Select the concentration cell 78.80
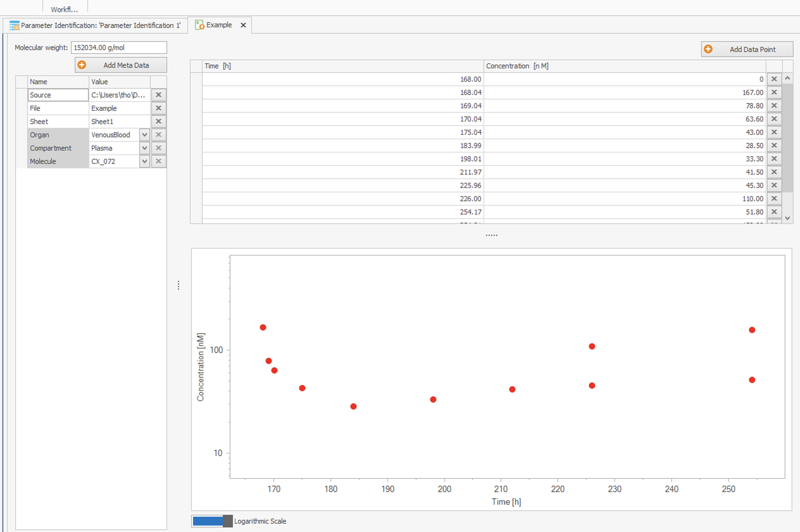The image size is (800, 532). click(x=624, y=106)
